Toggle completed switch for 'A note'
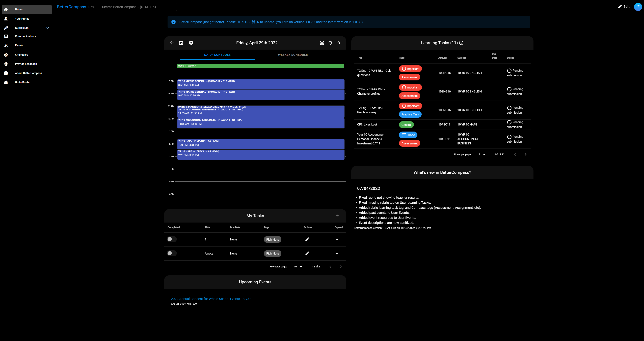This screenshot has width=644, height=341. (x=172, y=253)
